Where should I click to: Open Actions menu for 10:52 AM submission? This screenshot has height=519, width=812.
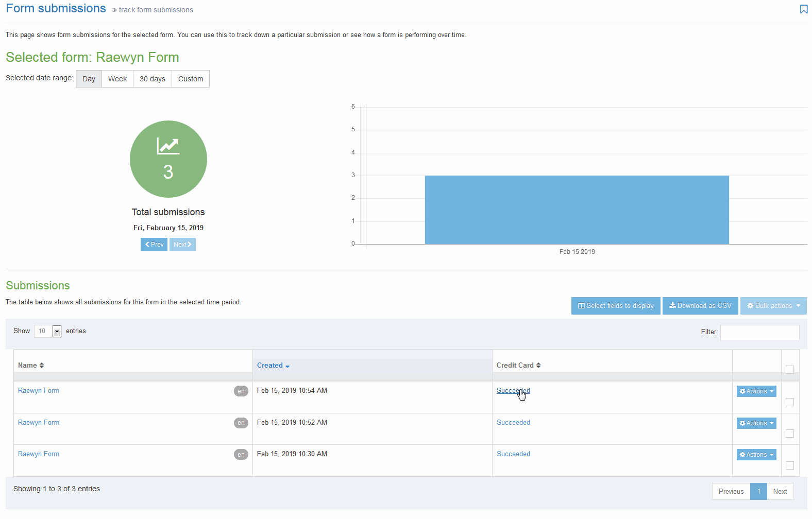(756, 423)
